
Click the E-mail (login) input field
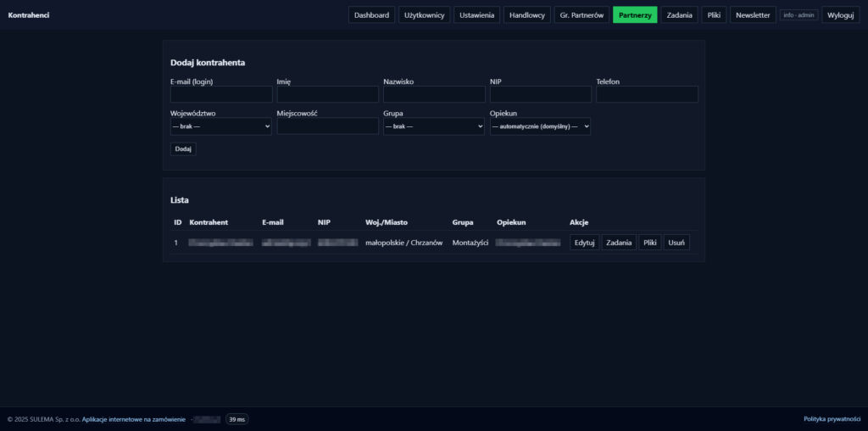pyautogui.click(x=221, y=94)
